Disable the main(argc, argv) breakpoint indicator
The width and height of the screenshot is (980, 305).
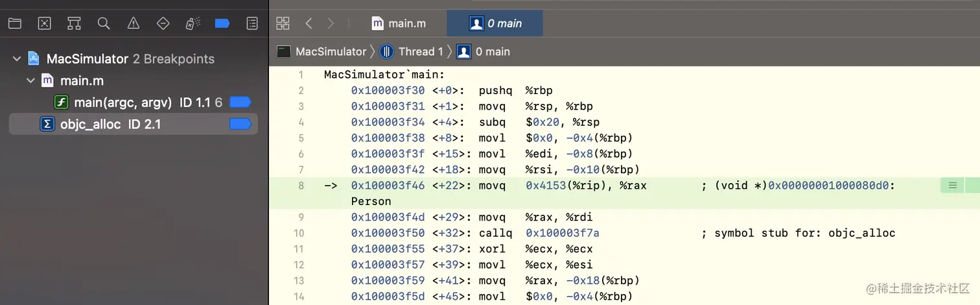pos(240,103)
